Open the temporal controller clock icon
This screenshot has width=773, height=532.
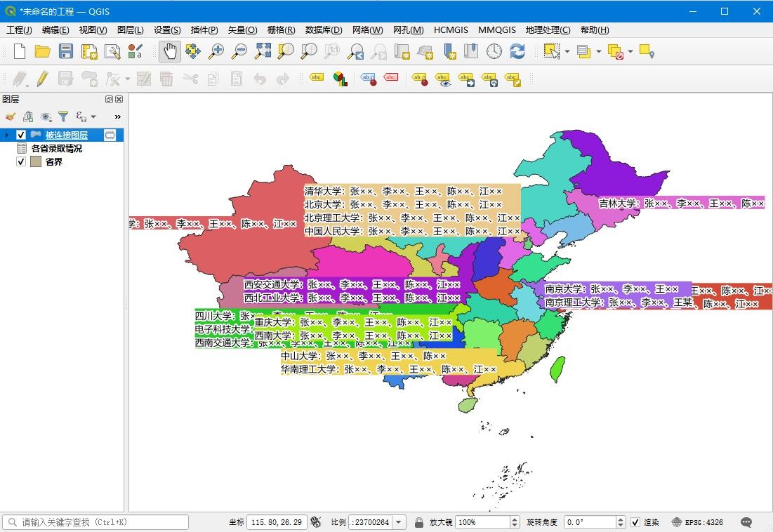494,51
